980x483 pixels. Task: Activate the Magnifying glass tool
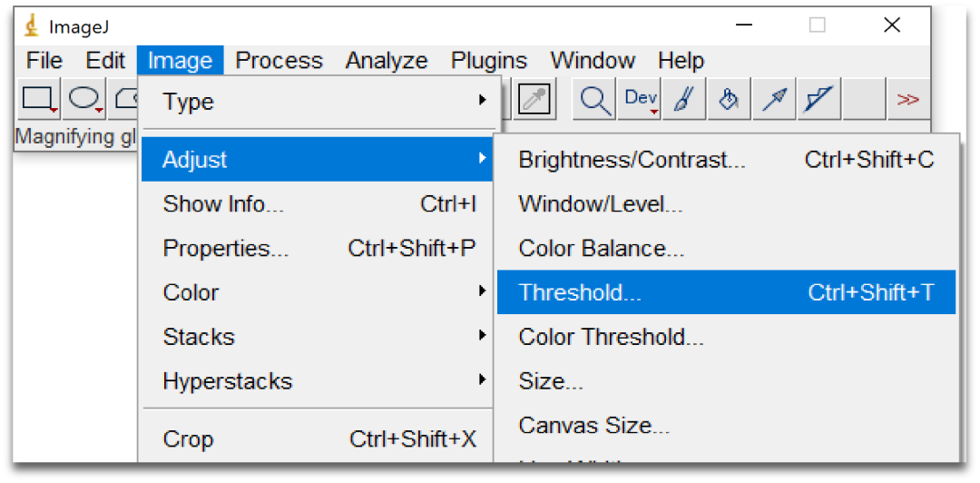click(x=595, y=100)
